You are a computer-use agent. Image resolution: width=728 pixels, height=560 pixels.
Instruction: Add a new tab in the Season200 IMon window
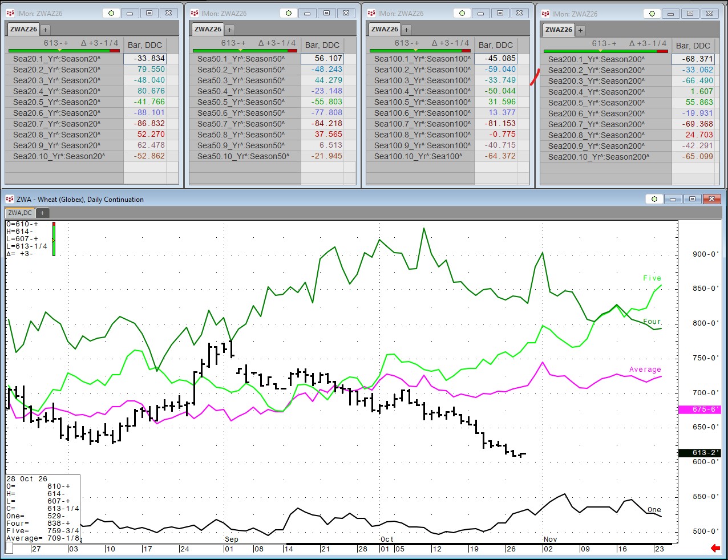(580, 30)
